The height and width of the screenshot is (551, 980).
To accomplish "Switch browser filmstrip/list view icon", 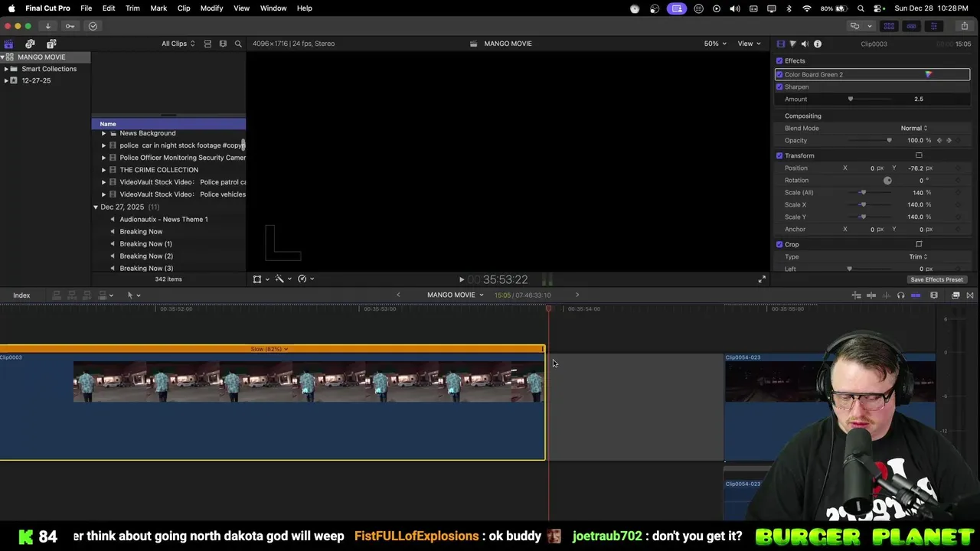I will click(x=223, y=44).
